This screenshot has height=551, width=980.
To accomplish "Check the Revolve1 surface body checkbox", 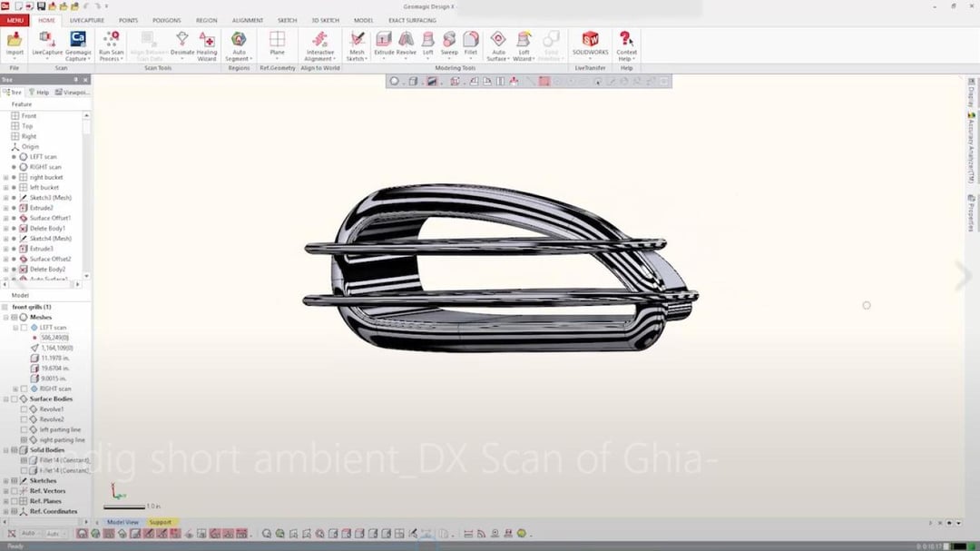I will pyautogui.click(x=24, y=409).
